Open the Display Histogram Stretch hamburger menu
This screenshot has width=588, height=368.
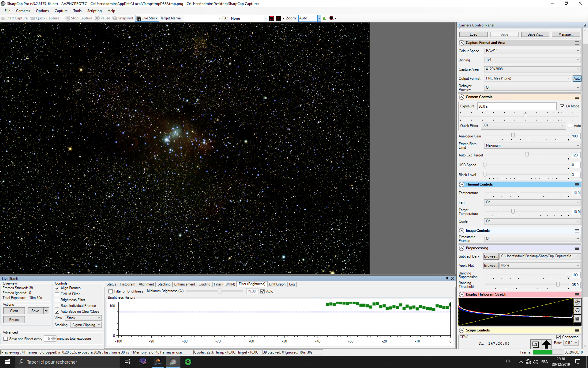click(577, 295)
